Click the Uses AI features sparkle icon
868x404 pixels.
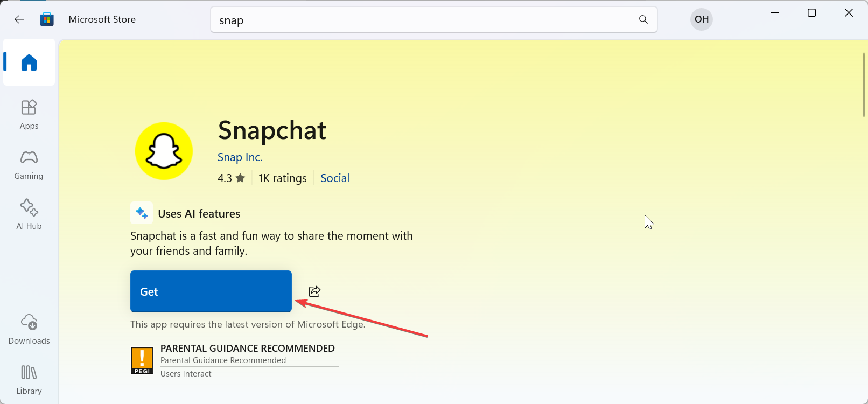[142, 213]
